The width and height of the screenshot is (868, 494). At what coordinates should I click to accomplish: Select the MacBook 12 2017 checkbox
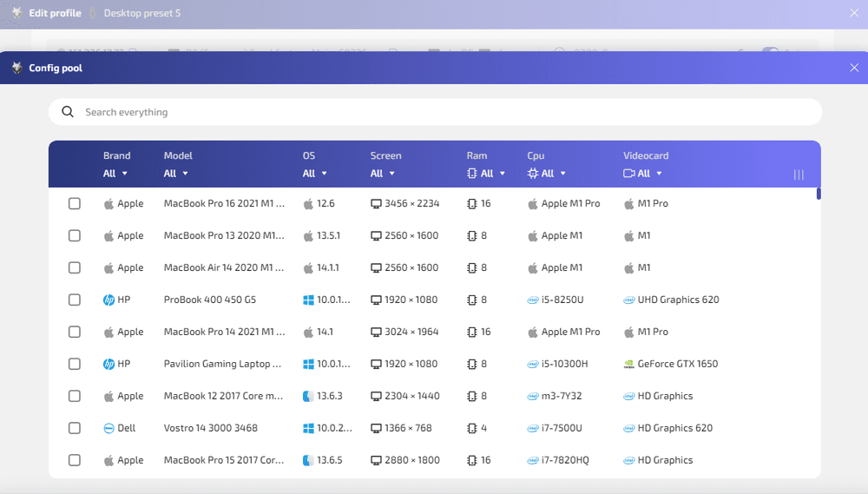[x=74, y=397]
